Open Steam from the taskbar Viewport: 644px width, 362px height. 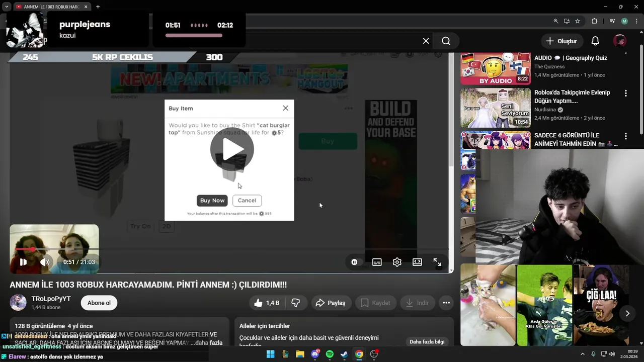[x=344, y=354]
